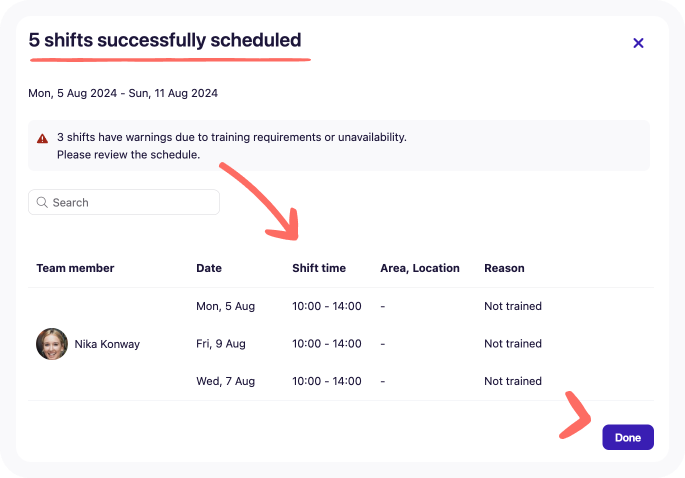685x478 pixels.
Task: Select the Mon, 5 Aug shift date
Action: point(226,306)
